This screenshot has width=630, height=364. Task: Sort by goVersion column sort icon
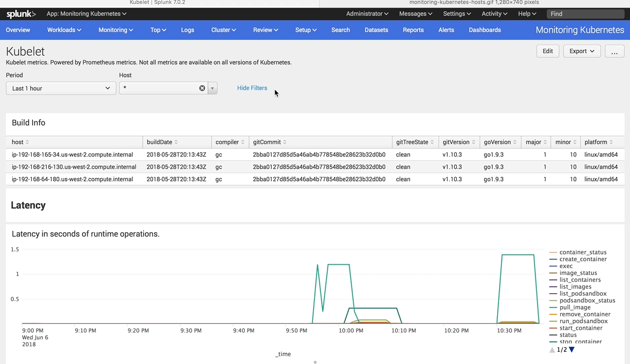[x=515, y=142]
